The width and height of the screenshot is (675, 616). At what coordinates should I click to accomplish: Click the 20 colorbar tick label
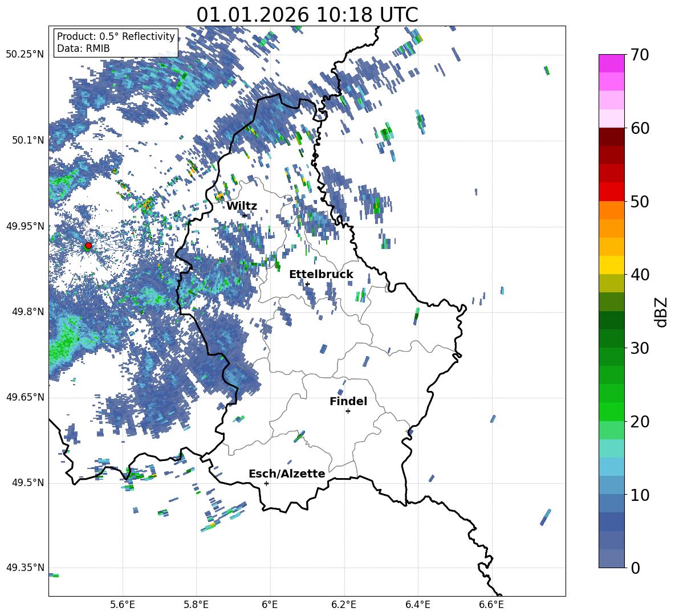[x=640, y=422]
